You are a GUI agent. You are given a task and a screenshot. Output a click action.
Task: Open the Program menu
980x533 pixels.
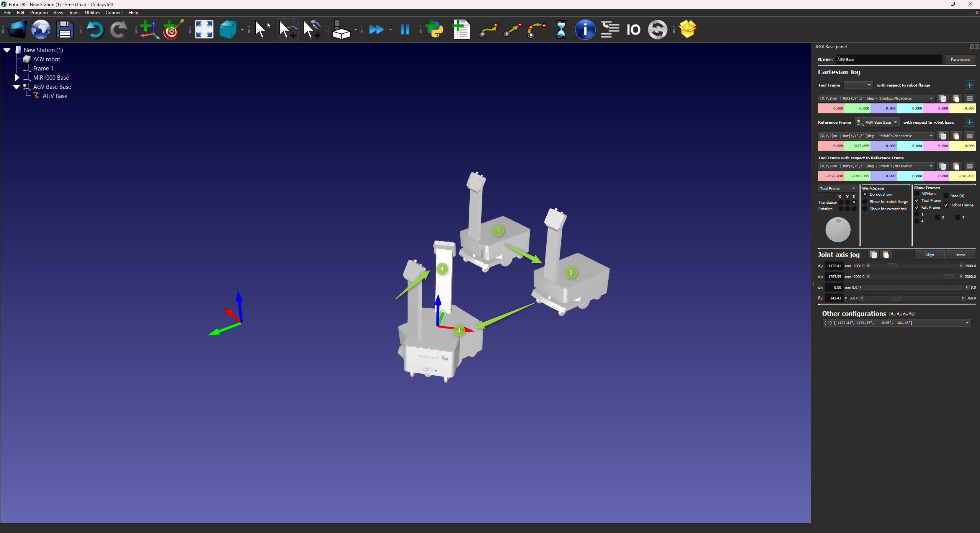[x=39, y=13]
